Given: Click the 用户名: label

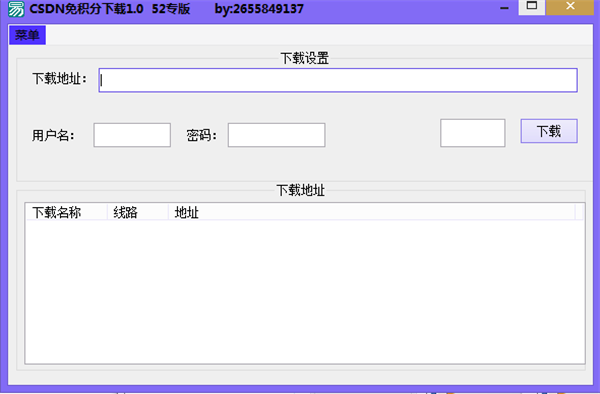Looking at the screenshot, I should click(x=53, y=135).
